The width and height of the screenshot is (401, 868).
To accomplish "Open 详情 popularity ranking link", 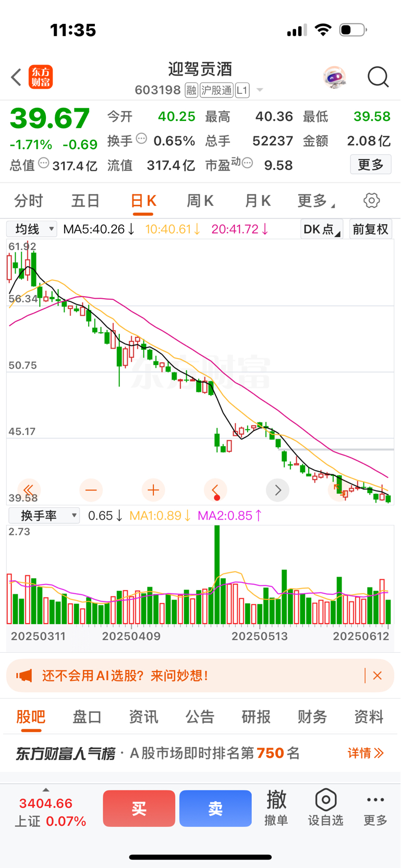I will (366, 753).
